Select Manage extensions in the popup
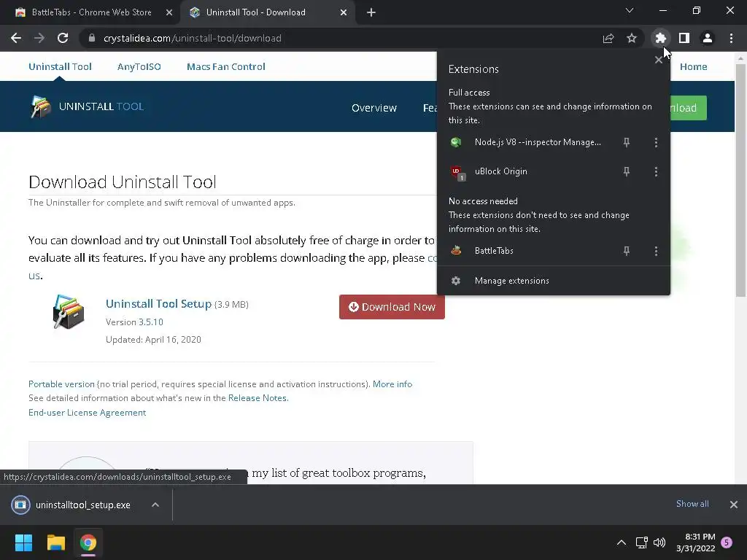Viewport: 747px width, 560px height. tap(554, 281)
